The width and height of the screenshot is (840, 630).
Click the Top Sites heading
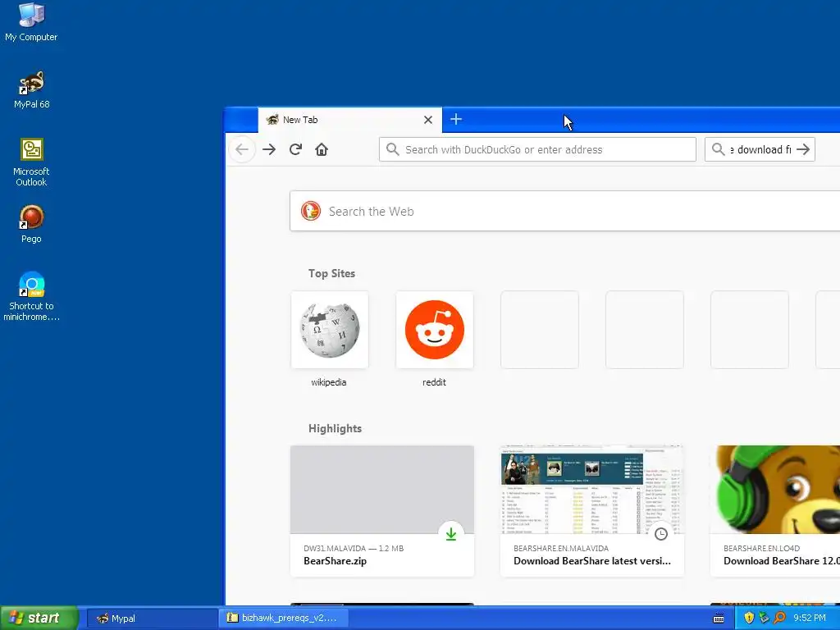(331, 273)
